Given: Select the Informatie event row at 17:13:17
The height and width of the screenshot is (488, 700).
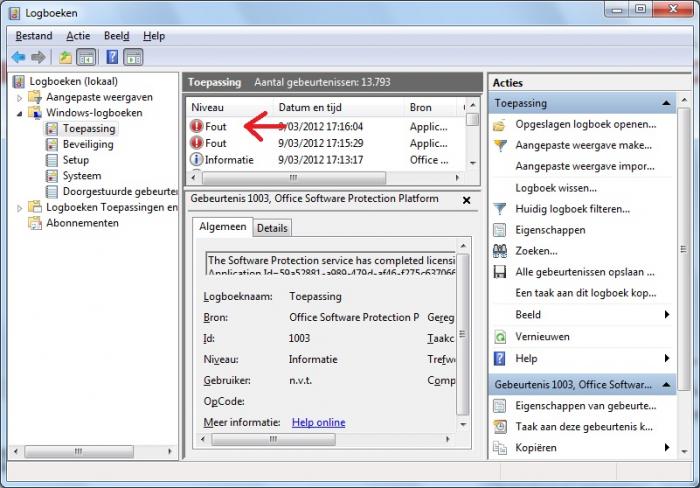Looking at the screenshot, I should (325, 159).
